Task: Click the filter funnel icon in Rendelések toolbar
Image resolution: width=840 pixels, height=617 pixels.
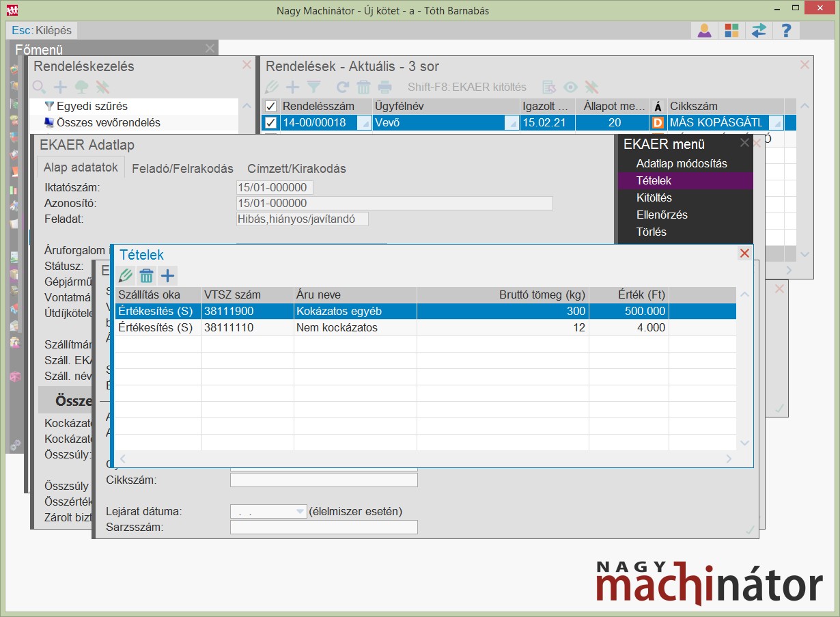Action: [x=313, y=87]
